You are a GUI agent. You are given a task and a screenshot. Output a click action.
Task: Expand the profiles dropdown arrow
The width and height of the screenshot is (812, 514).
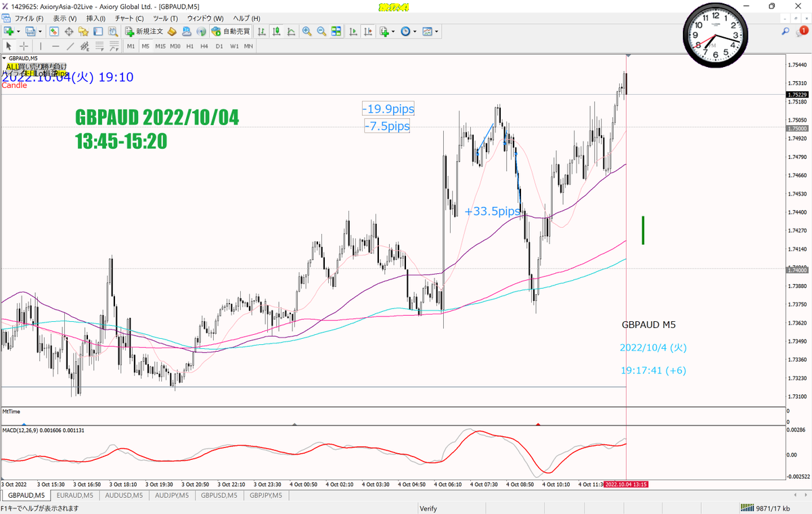(40, 31)
